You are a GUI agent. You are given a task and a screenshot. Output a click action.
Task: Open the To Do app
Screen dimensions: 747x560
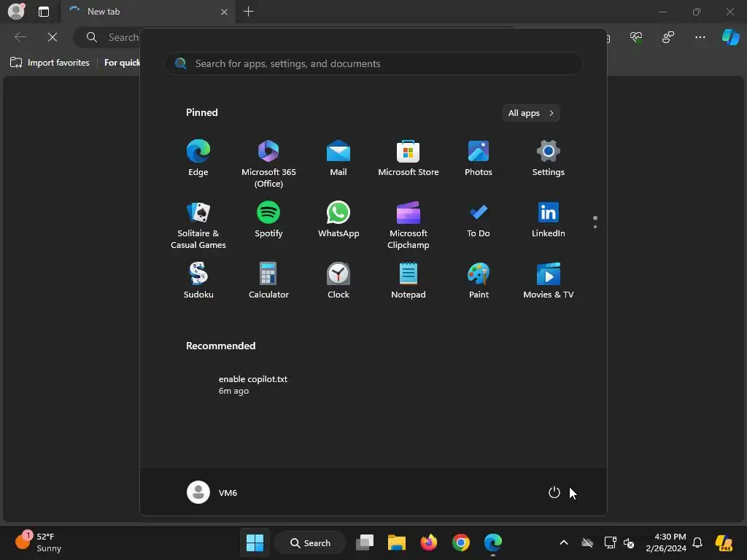(479, 219)
